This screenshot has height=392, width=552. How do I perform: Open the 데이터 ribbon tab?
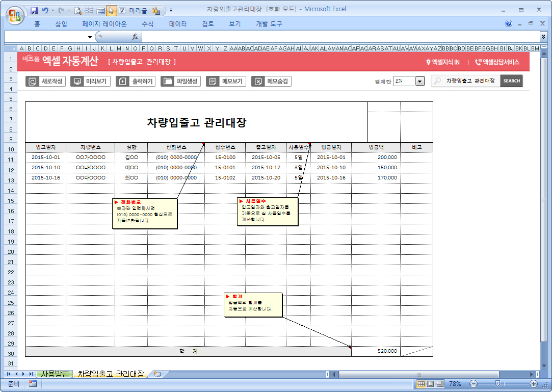point(178,24)
